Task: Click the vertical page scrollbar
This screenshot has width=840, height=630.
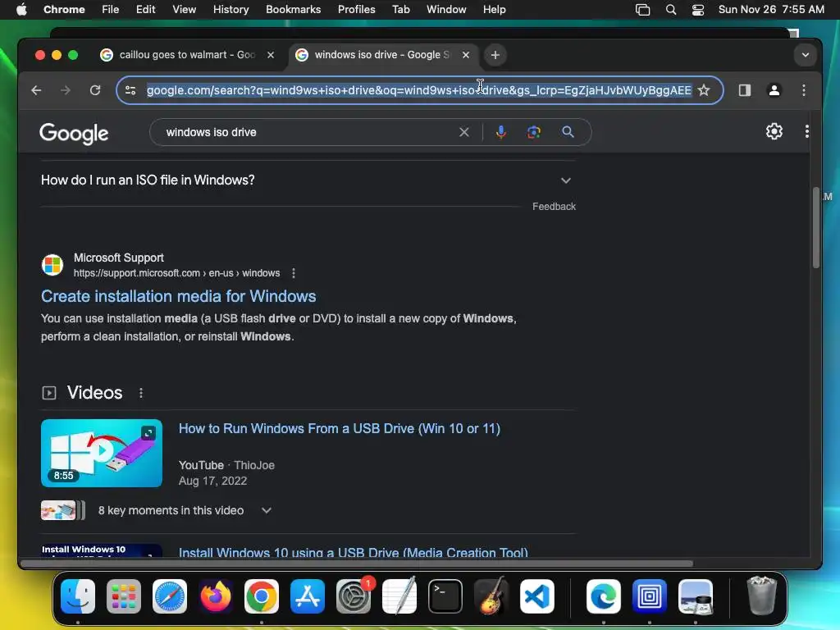Action: click(x=816, y=228)
